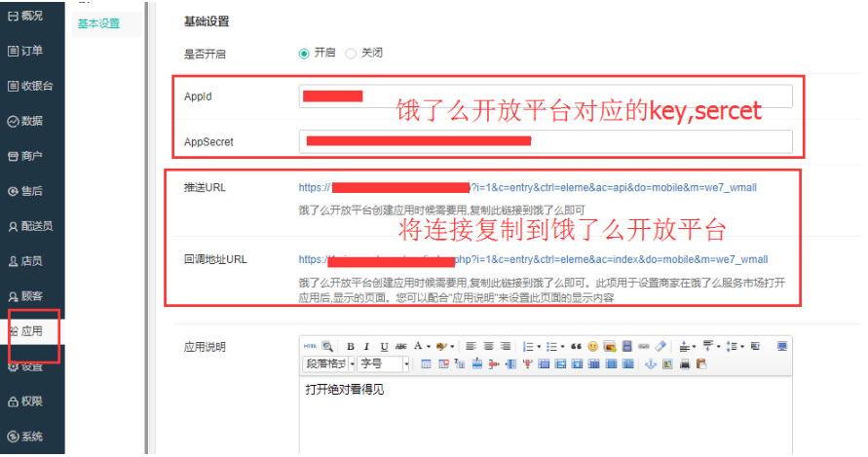The image size is (868, 457).
Task: Select the 关闭 radio button
Action: coord(351,54)
